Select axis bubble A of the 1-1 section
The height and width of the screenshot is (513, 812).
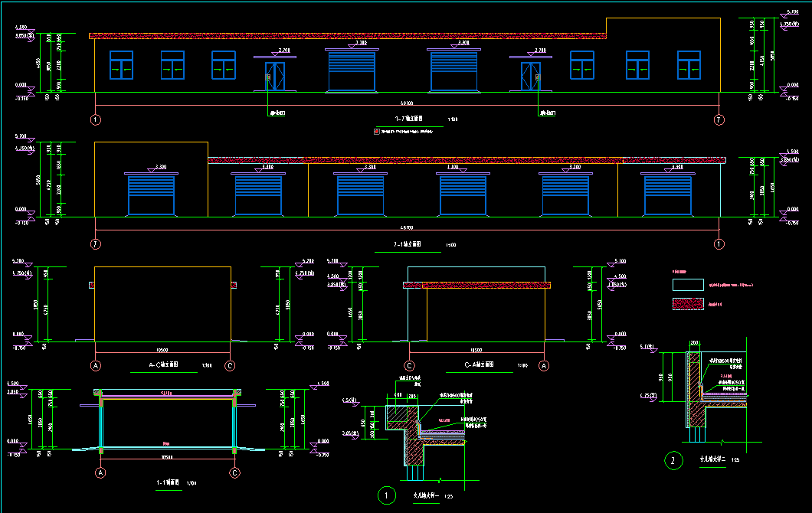click(x=100, y=473)
